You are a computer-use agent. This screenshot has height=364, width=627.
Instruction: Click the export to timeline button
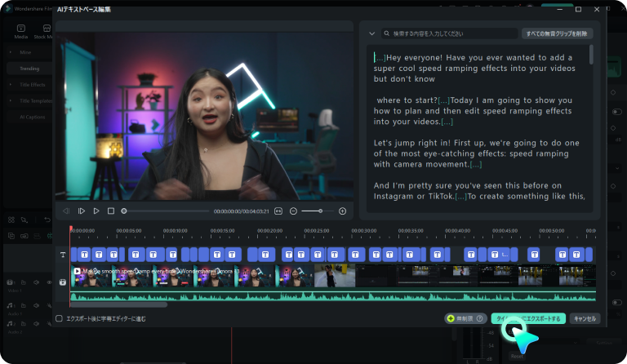528,318
